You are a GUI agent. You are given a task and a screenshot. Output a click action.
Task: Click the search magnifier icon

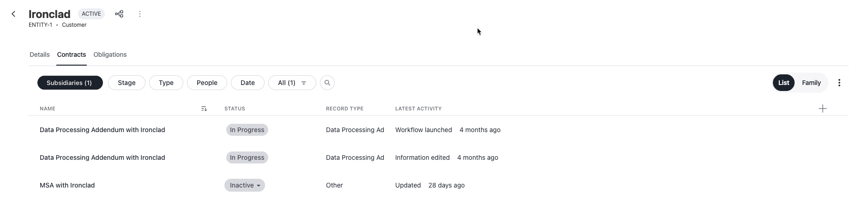[x=327, y=83]
